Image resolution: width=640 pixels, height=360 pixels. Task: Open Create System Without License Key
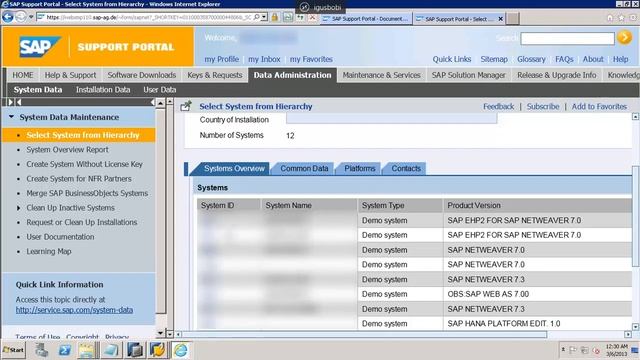coord(84,164)
